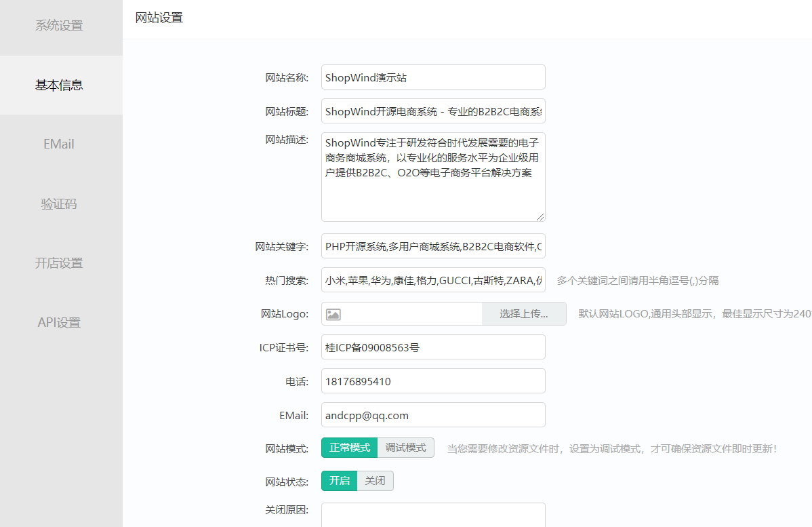Click the 调试模式 explanation hint text
This screenshot has width=812, height=527.
pos(612,449)
